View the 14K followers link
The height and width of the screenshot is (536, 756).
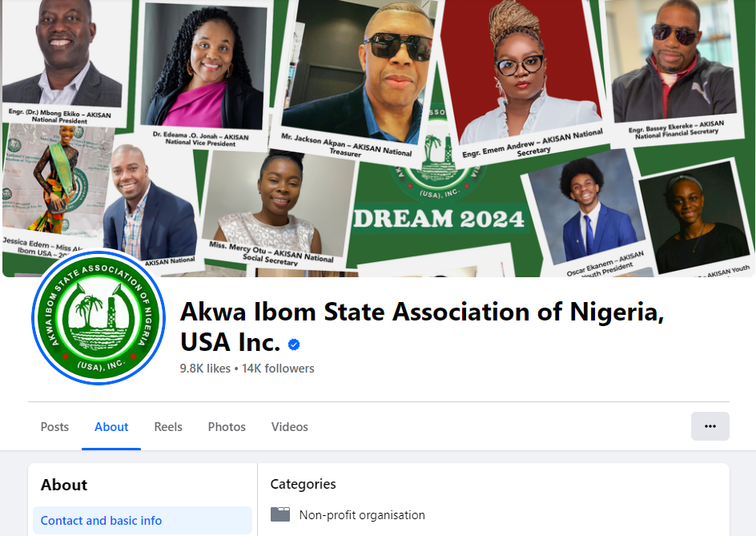coord(278,369)
